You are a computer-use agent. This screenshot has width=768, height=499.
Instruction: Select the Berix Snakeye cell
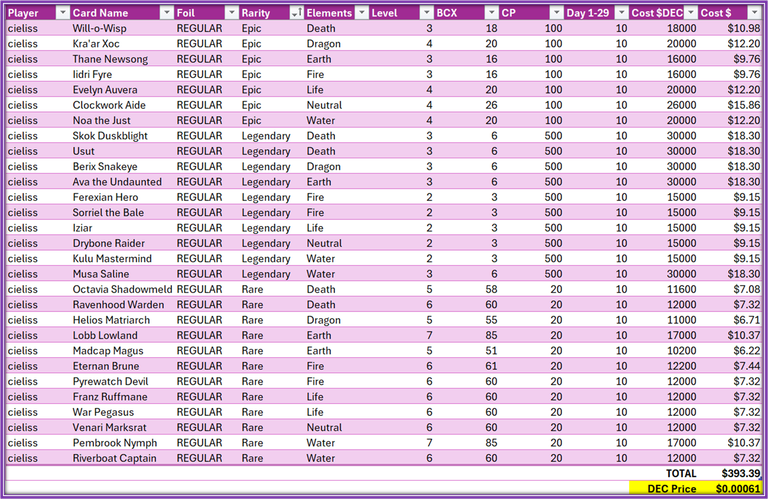122,166
